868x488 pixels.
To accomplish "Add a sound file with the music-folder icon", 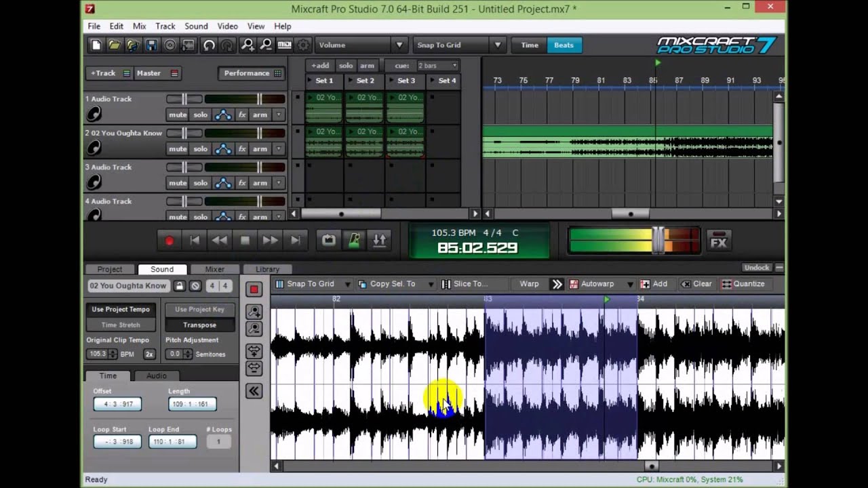I will (x=133, y=45).
